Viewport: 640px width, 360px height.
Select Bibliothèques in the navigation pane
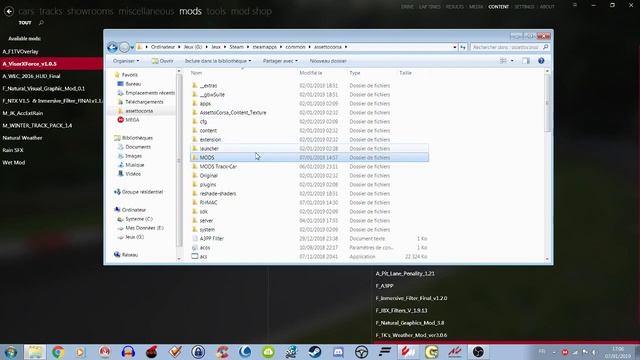(x=134, y=138)
